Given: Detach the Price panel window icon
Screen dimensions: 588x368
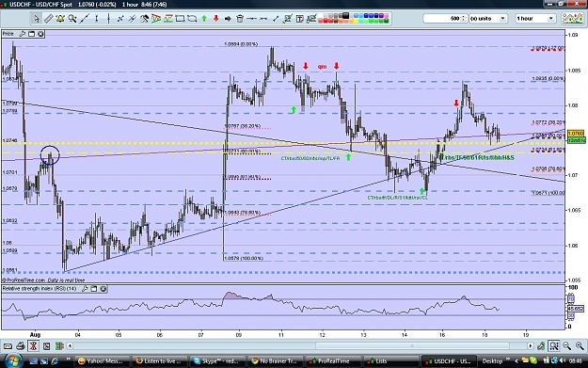Looking at the screenshot, I should coord(31,34).
